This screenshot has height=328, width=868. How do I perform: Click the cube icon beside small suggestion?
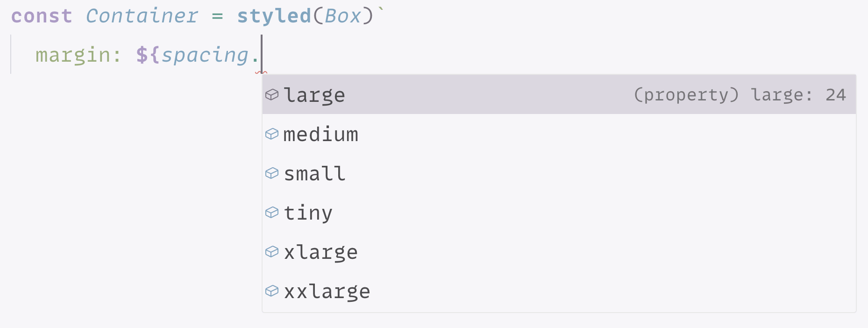pyautogui.click(x=272, y=173)
